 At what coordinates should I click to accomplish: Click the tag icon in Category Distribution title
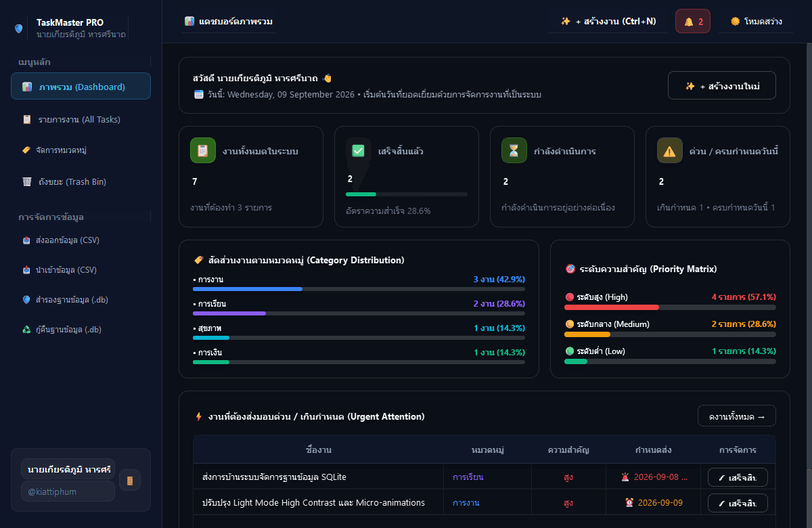(x=198, y=260)
